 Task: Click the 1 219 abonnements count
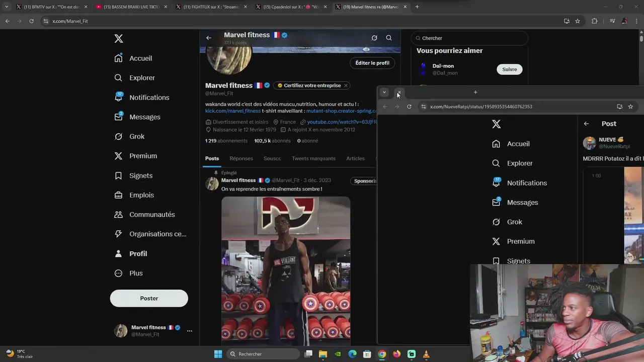click(x=226, y=141)
